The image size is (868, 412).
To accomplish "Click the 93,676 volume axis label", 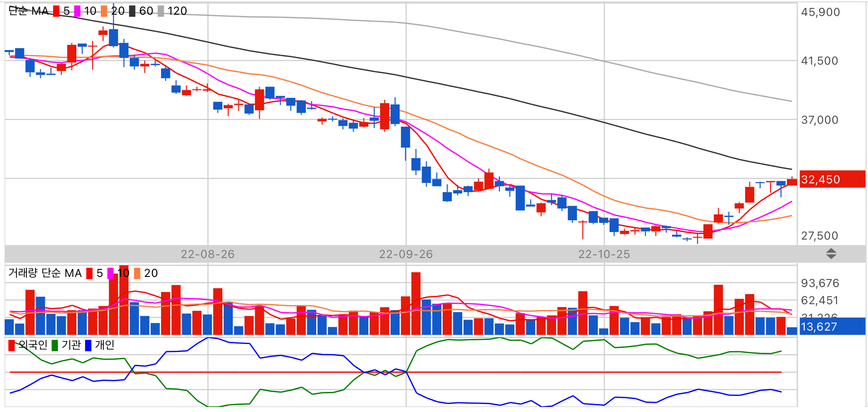I will (820, 283).
